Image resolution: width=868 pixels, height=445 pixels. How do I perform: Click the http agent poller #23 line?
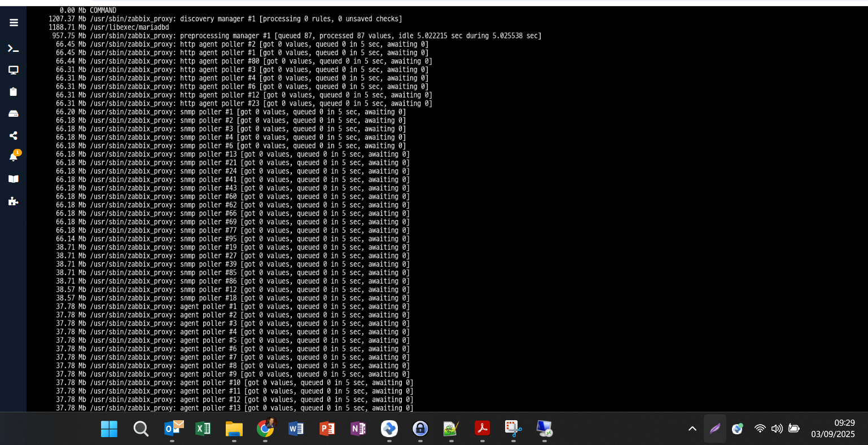[x=244, y=103]
